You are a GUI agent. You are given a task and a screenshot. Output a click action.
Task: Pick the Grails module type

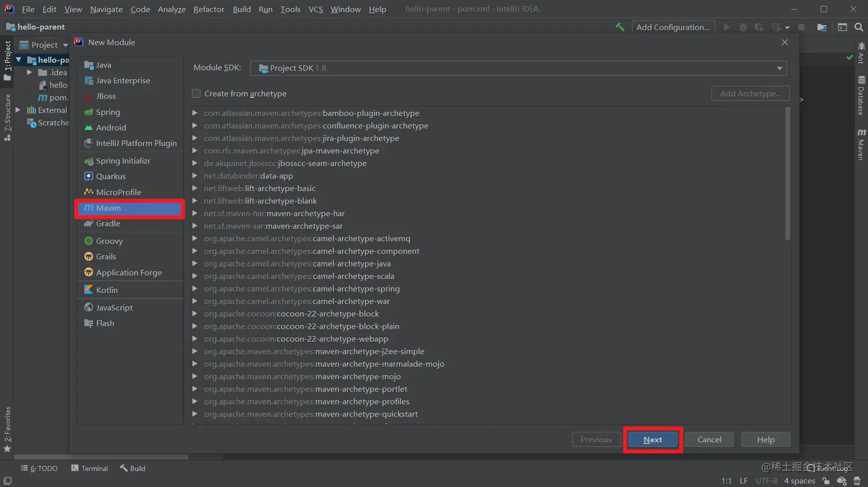pyautogui.click(x=106, y=257)
